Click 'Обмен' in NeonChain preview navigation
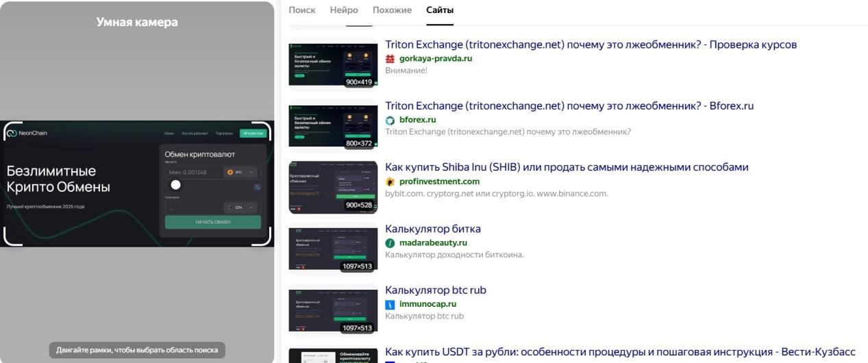Viewport: 868px width, 363px height. click(x=169, y=133)
